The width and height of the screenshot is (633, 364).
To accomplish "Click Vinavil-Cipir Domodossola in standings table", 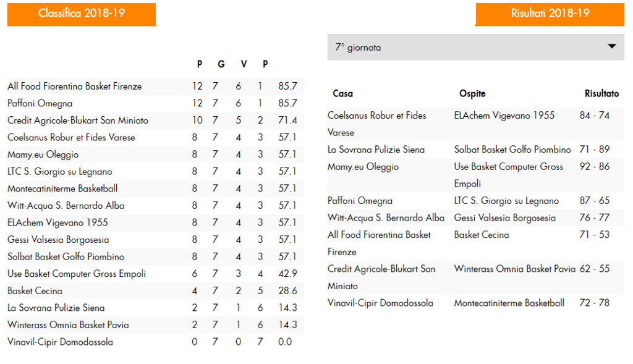I will (x=60, y=342).
